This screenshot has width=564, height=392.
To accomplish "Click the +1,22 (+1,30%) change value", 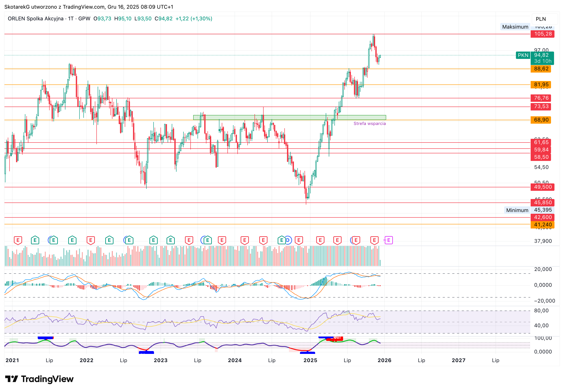I will [x=194, y=19].
